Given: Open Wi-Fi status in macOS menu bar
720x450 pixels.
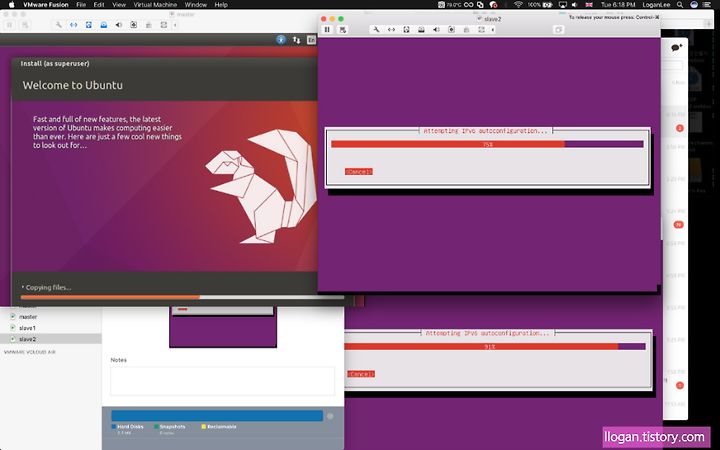Looking at the screenshot, I should 518,5.
